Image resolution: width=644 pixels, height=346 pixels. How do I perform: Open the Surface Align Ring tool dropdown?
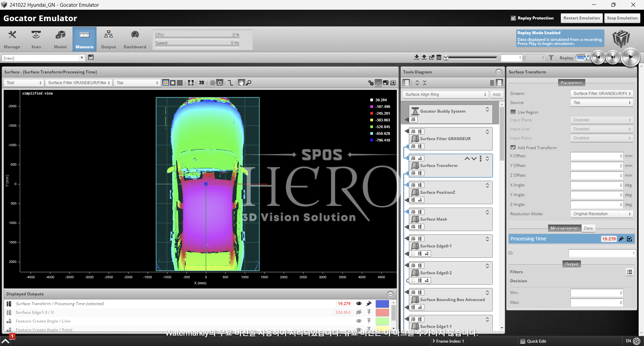coord(445,95)
